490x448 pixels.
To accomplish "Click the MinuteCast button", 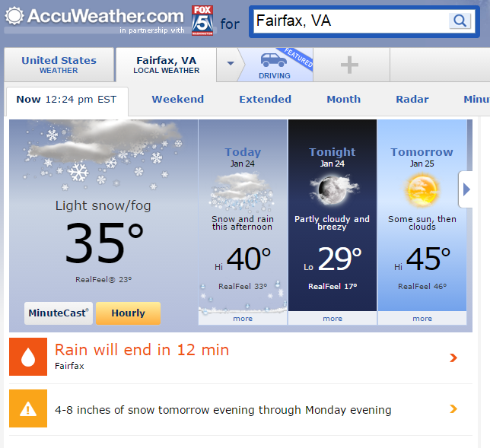I will [59, 313].
